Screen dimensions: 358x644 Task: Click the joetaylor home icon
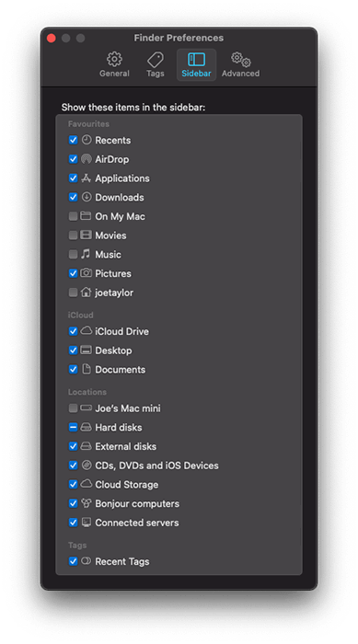86,292
